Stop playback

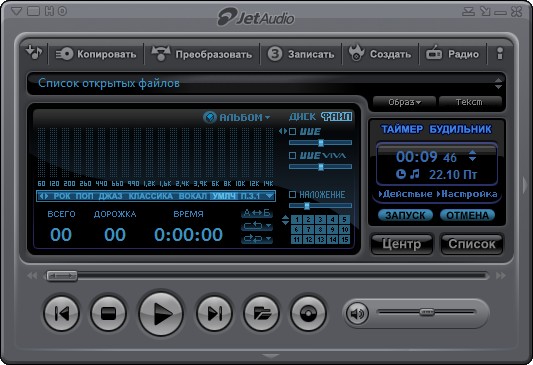coord(108,313)
